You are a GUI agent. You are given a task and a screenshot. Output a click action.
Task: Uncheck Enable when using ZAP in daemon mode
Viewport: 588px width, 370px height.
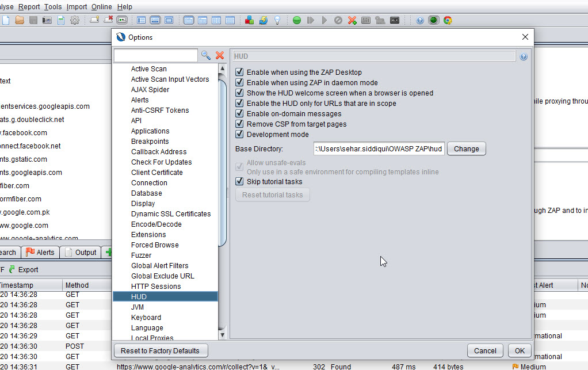pos(239,82)
